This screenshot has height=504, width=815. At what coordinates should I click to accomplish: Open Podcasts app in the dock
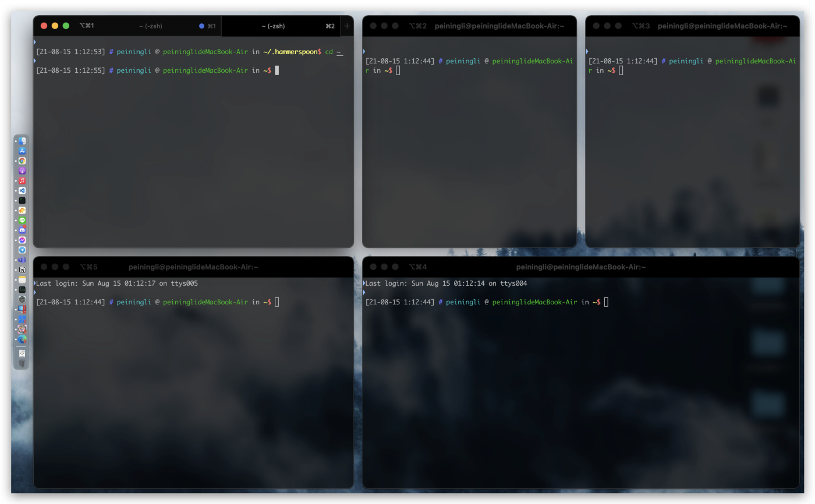[x=22, y=171]
